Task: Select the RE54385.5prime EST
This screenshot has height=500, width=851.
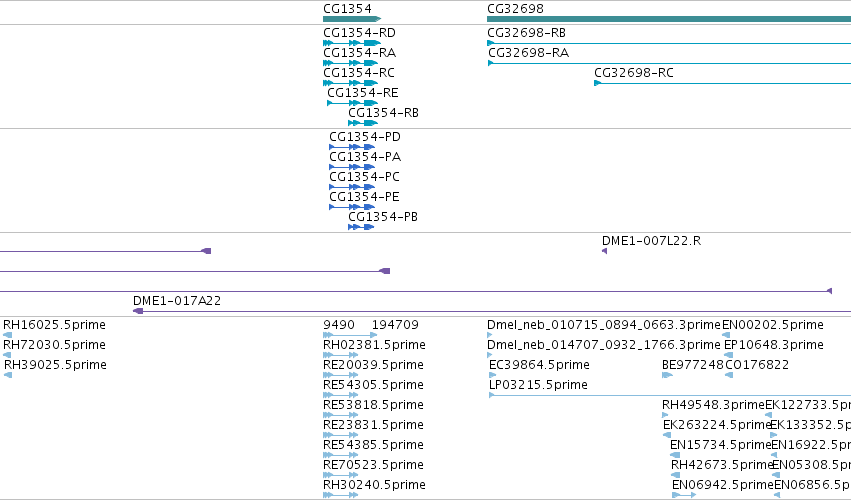Action: [x=340, y=455]
